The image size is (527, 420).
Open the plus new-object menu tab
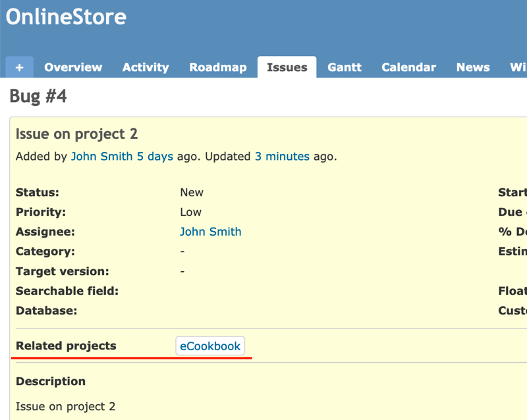[20, 67]
